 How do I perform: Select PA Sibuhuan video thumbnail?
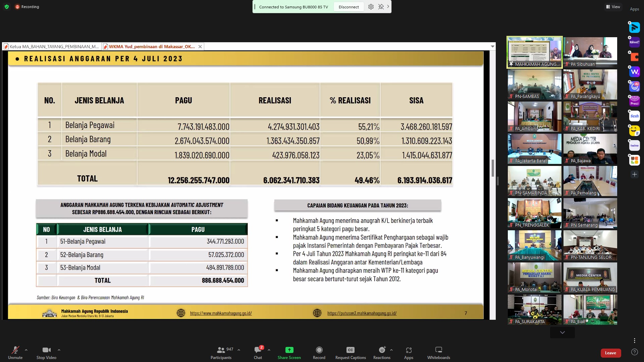pos(590,52)
